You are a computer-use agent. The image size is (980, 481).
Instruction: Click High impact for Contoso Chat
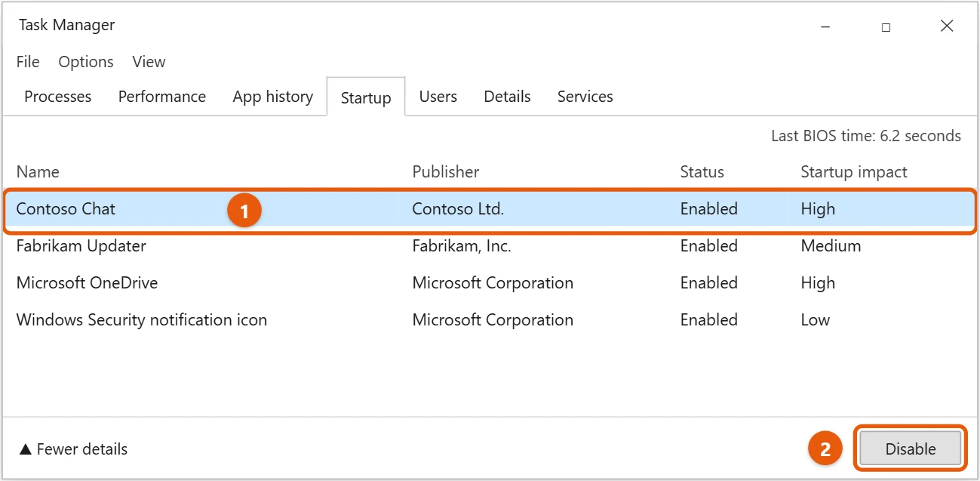[x=818, y=209]
